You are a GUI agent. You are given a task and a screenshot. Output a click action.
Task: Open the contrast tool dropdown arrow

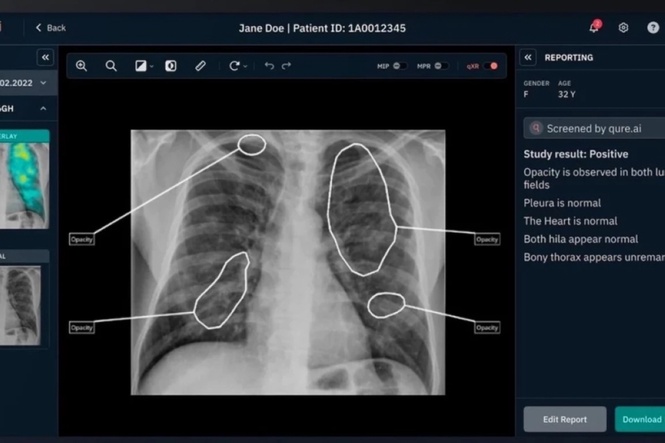(151, 67)
